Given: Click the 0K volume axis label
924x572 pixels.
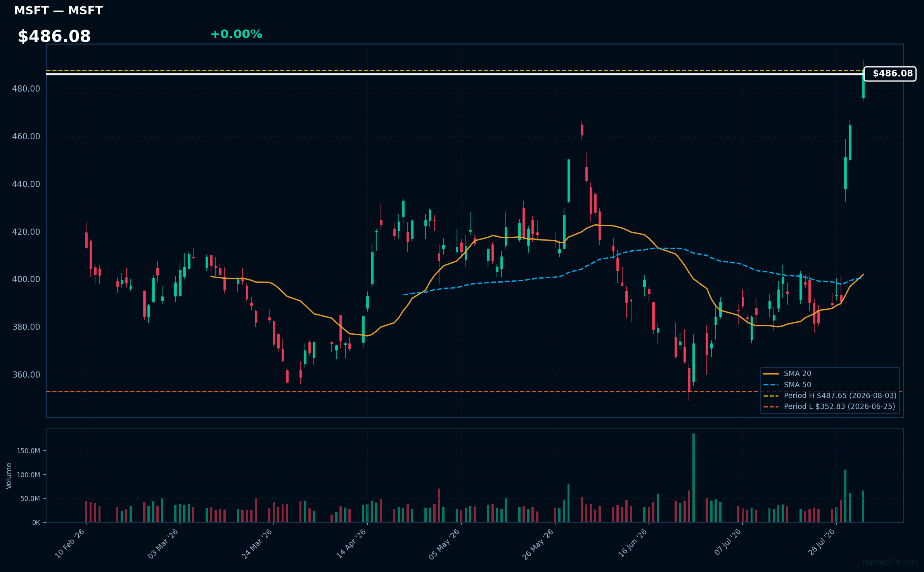Looking at the screenshot, I should (x=36, y=523).
